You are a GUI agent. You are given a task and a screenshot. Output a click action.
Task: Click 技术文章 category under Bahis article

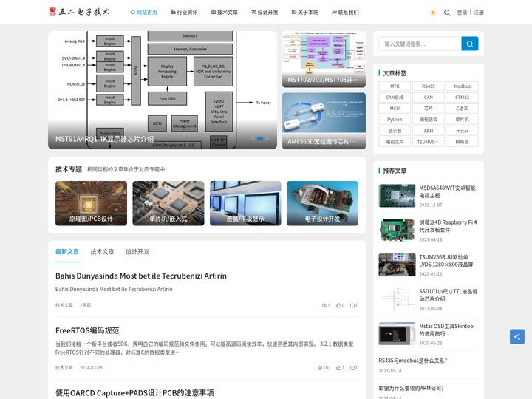click(64, 305)
